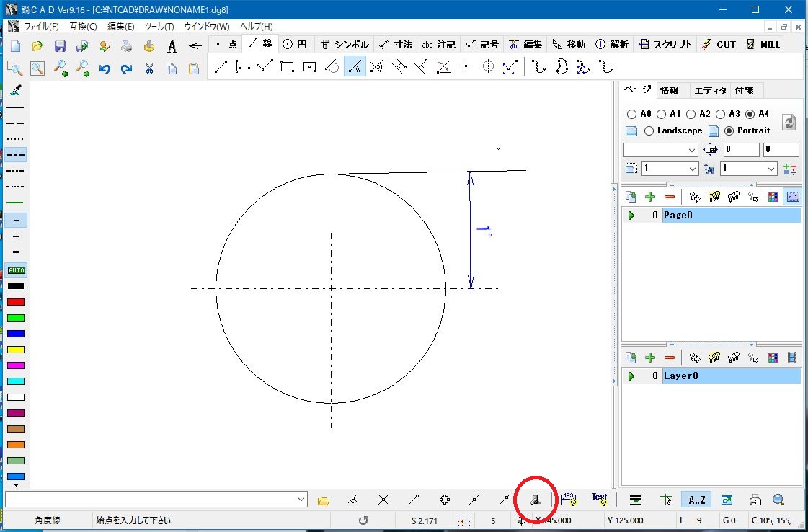The height and width of the screenshot is (532, 808).
Task: Select A0 paper size
Action: 639,114
